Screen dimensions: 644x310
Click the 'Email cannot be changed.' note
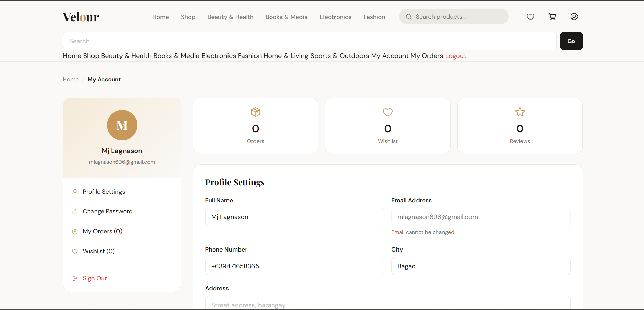[423, 232]
